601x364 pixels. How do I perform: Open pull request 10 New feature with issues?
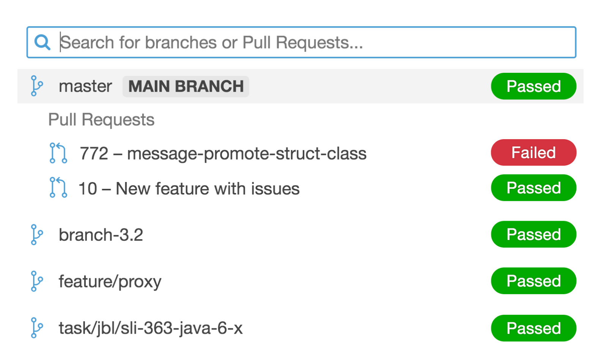tap(189, 188)
